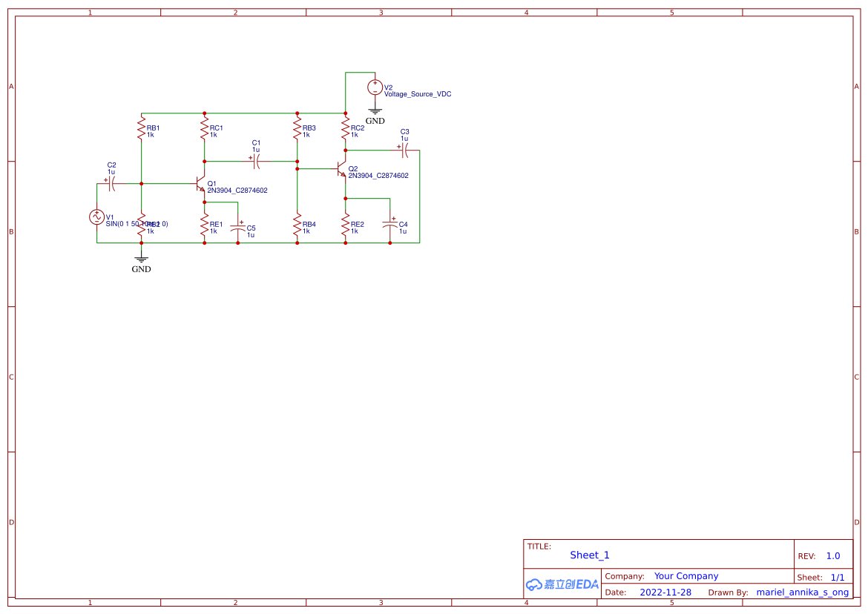Click the REV 1.0 value

tap(832, 555)
